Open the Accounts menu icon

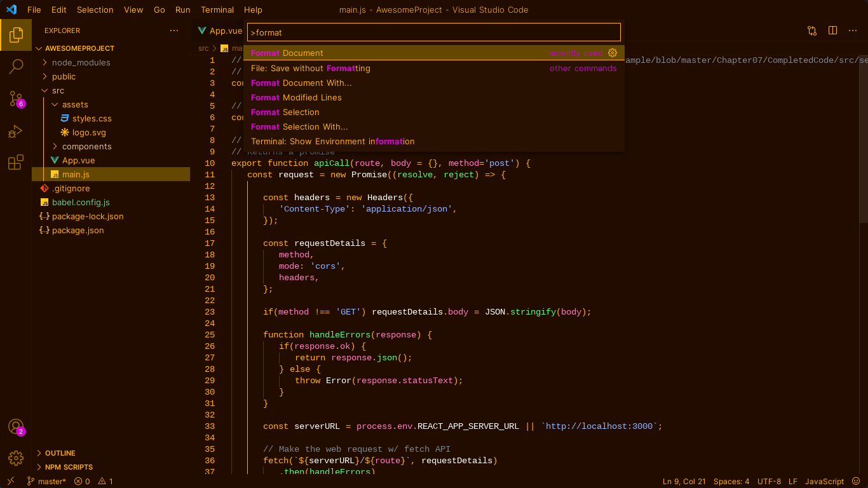click(x=16, y=426)
